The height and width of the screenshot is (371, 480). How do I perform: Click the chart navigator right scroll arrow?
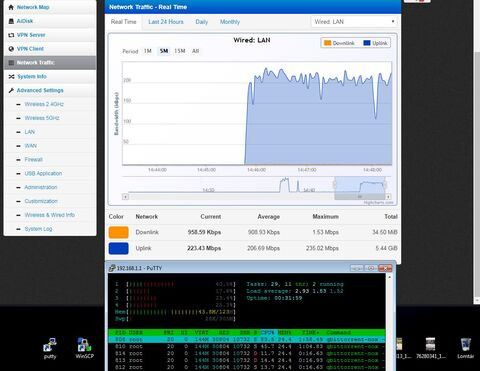(388, 197)
